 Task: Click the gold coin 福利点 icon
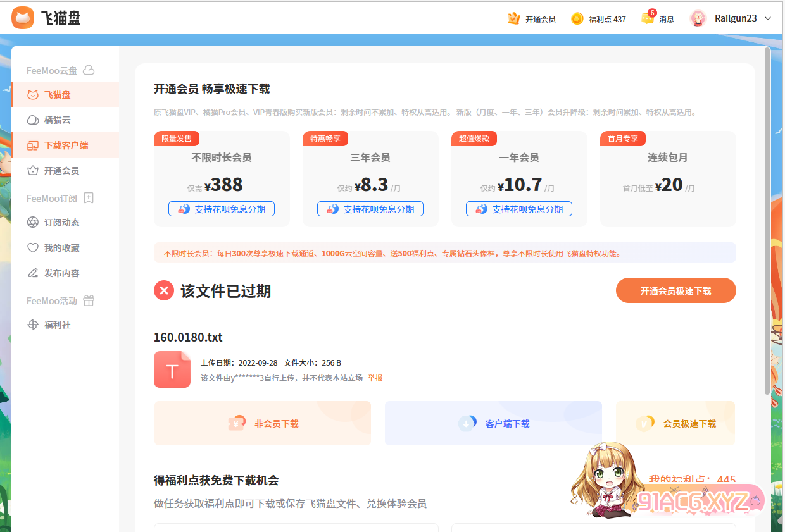[577, 18]
